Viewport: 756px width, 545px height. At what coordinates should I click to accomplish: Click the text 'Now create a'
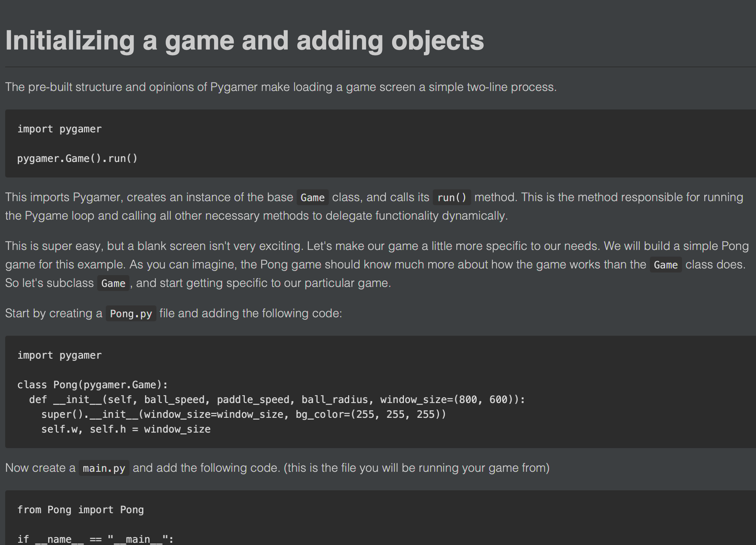(x=40, y=468)
